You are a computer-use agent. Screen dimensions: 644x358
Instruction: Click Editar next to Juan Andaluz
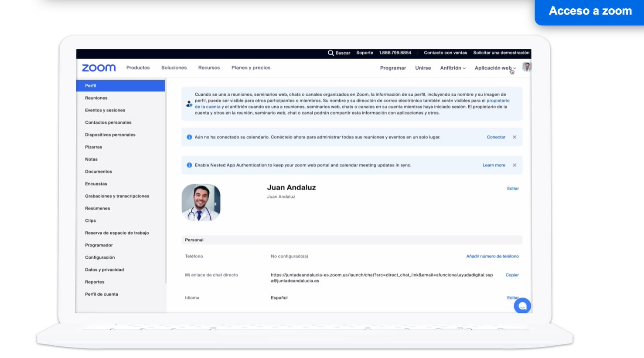click(x=513, y=189)
